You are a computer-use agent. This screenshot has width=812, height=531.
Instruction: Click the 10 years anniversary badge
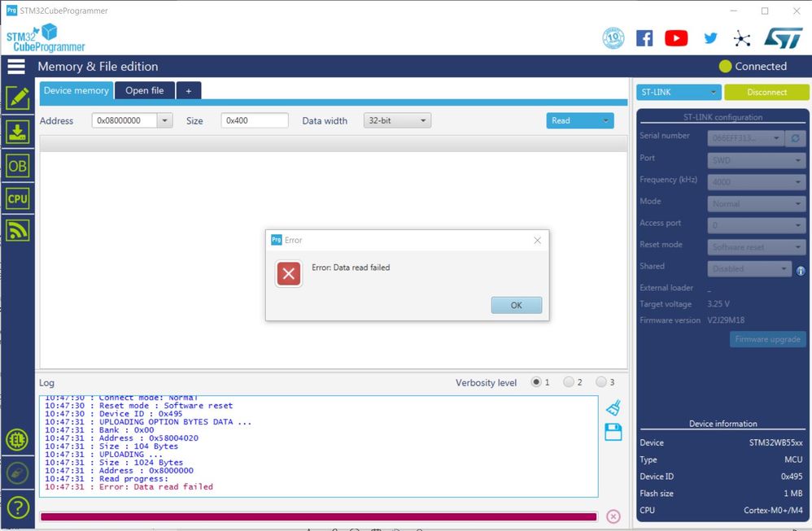point(613,37)
